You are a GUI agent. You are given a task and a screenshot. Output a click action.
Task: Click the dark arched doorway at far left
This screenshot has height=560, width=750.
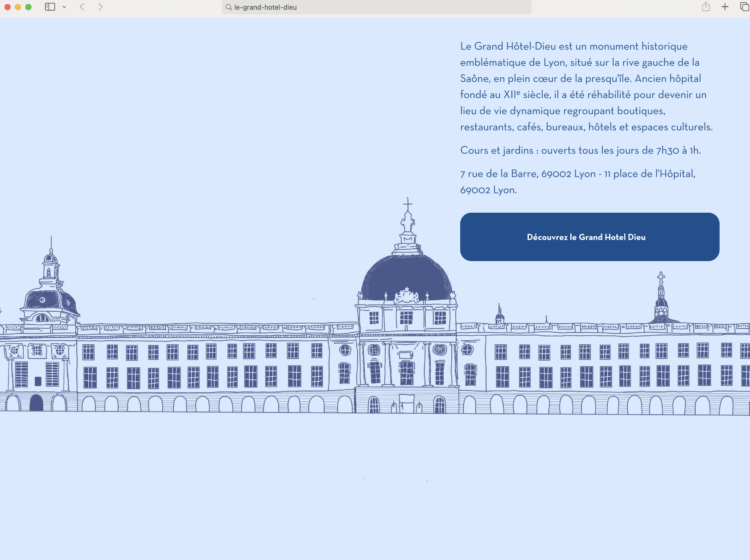[36, 403]
